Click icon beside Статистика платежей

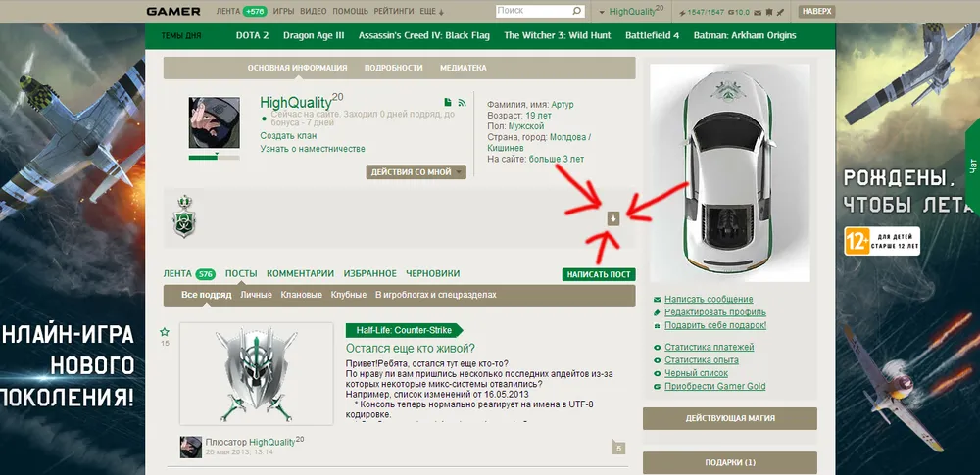657,348
